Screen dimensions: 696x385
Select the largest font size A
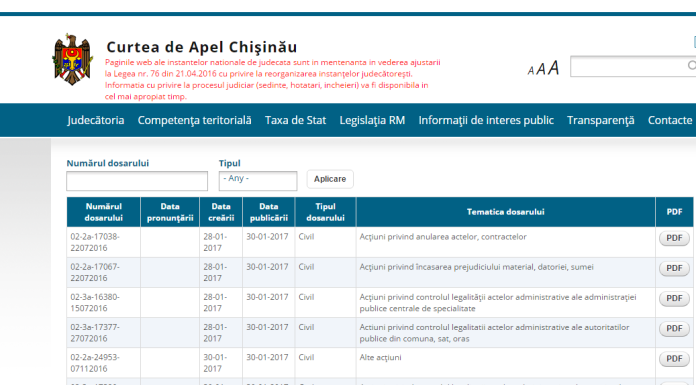[553, 68]
